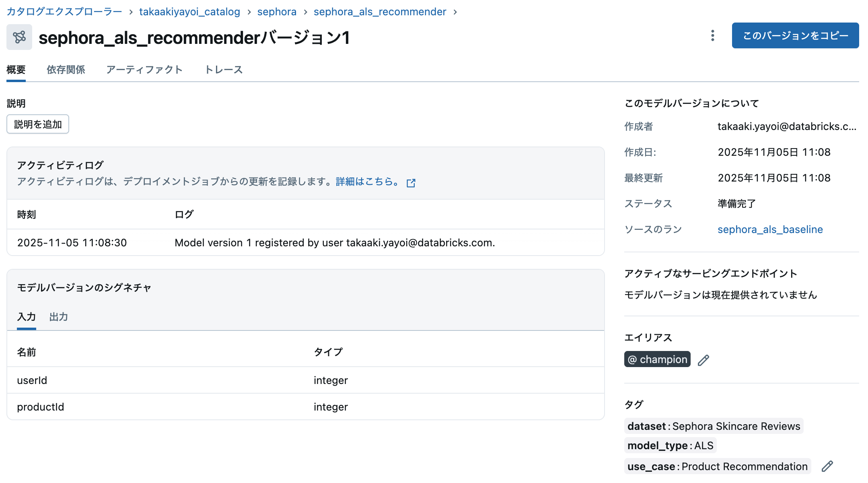Click the external link icon after 詳細はこちら
The image size is (868, 483).
point(411,182)
